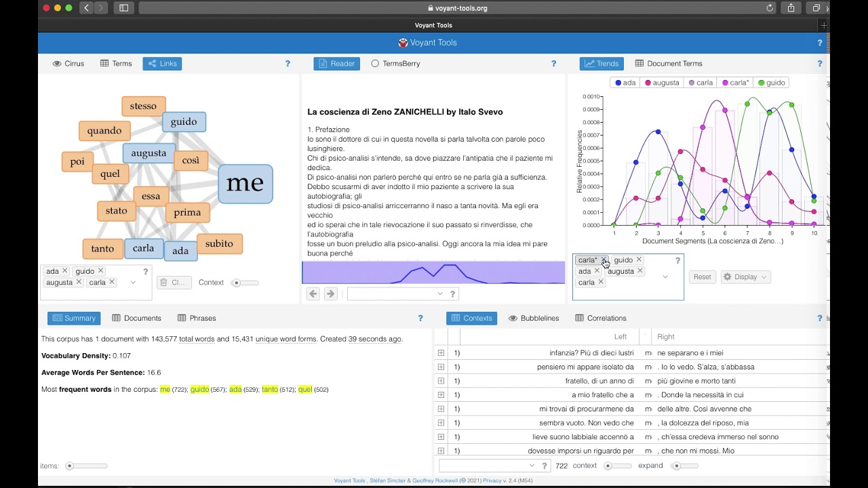The width and height of the screenshot is (868, 488).
Task: Show the Bubblelines tab
Action: 534,318
